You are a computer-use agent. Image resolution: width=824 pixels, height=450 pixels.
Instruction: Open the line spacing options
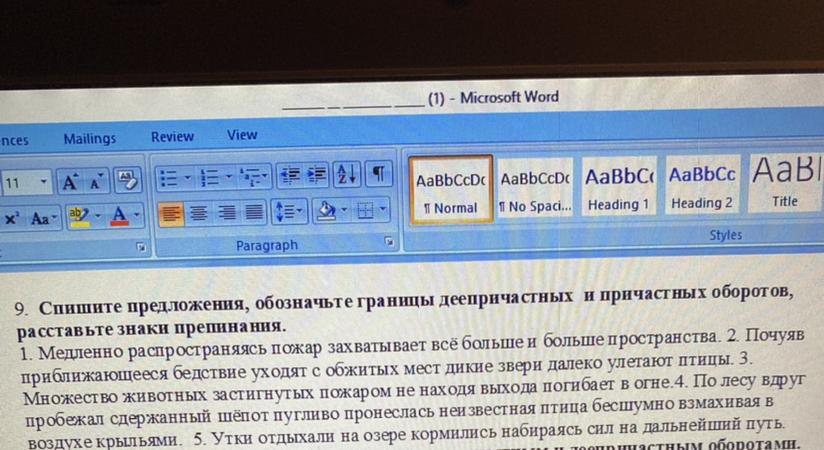pos(289,212)
